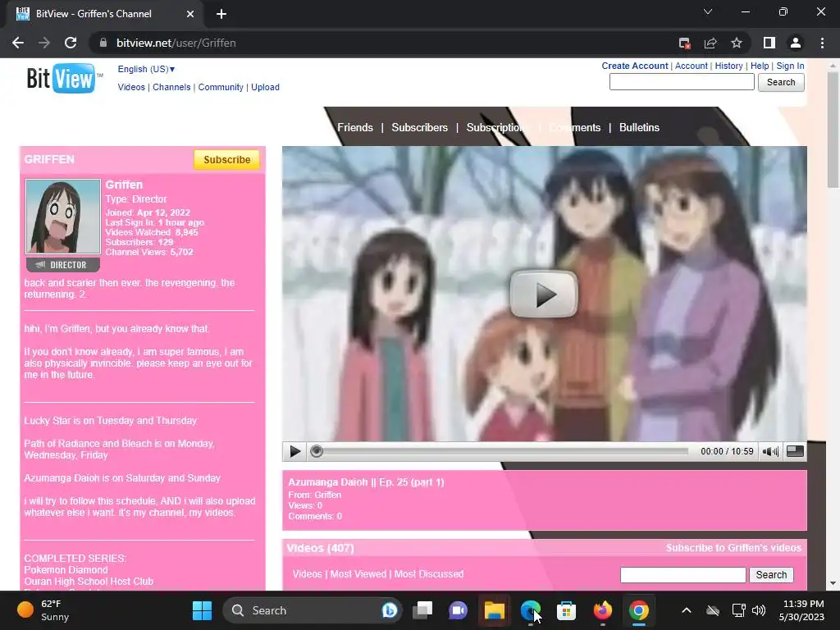Select the Videos sort link below Videos (407)
This screenshot has height=630, width=840.
307,574
